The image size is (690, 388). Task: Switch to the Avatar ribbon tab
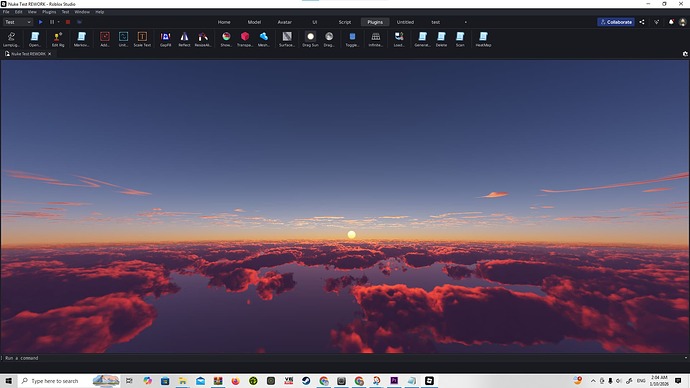[x=284, y=22]
